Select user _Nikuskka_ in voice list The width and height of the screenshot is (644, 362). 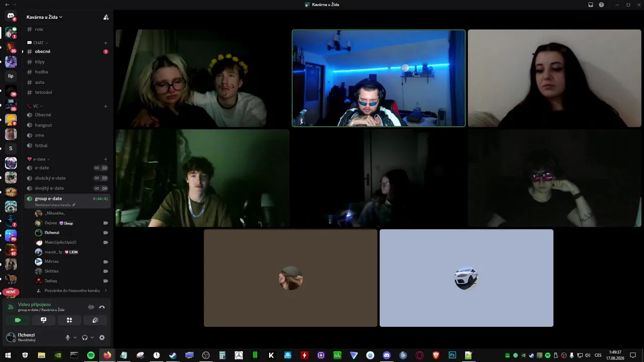coord(71,213)
